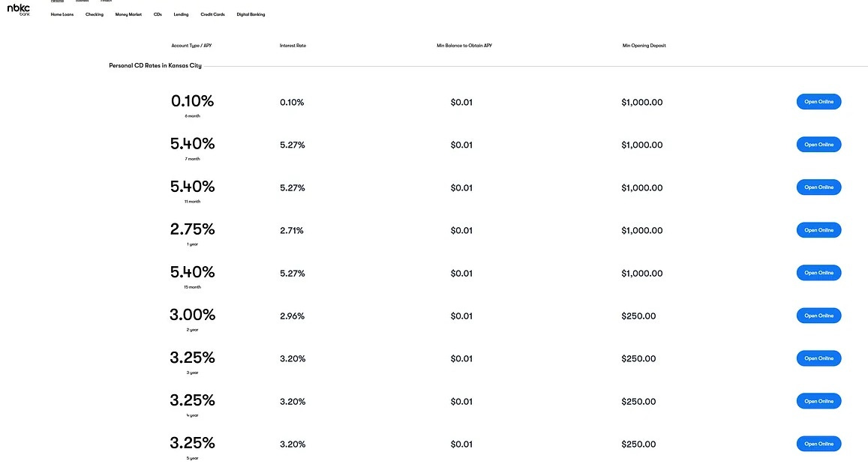This screenshot has width=868, height=467.
Task: Open Online the 15 month CD
Action: point(818,273)
